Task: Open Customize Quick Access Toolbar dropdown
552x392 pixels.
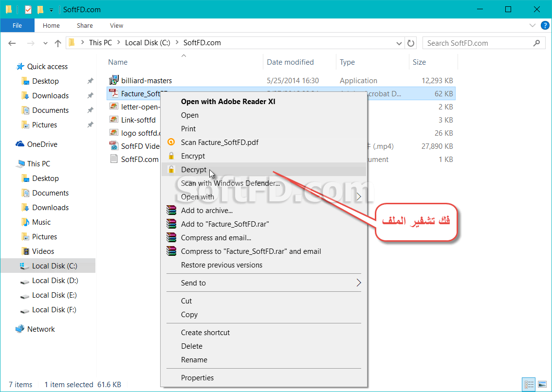Action: click(x=52, y=10)
